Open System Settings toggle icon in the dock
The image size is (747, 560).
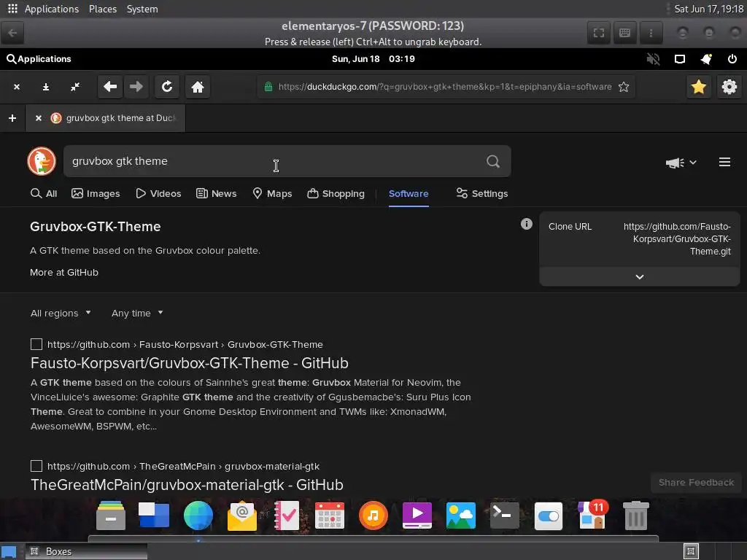(549, 516)
